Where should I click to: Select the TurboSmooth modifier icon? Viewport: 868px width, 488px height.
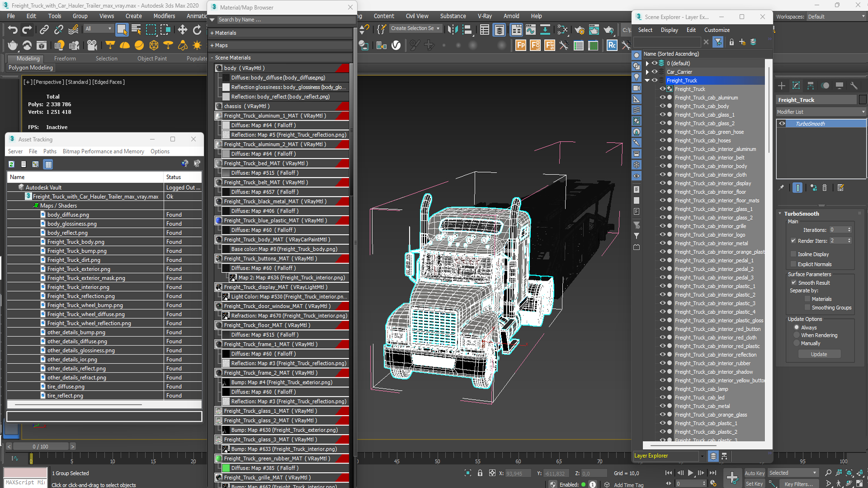point(783,123)
